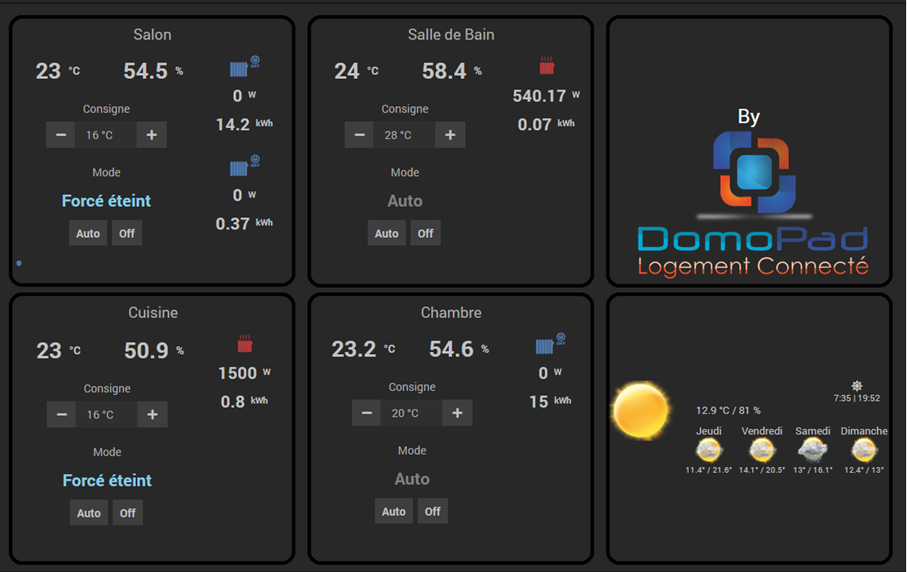Click the Jeudi 11.4° / 21.6° forecast temperatures
907x572 pixels.
pos(709,470)
